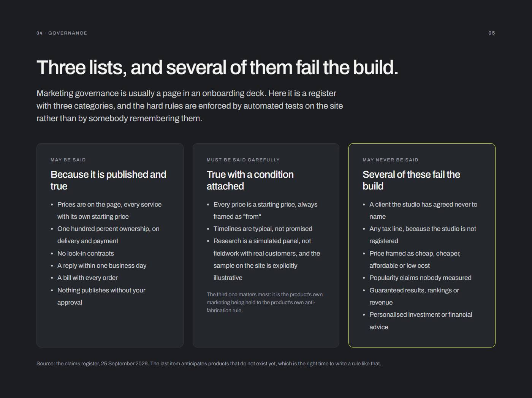Viewport: 532px width, 398px height.
Task: Select the '04 · GOVERNANCE' section label
Action: click(62, 33)
